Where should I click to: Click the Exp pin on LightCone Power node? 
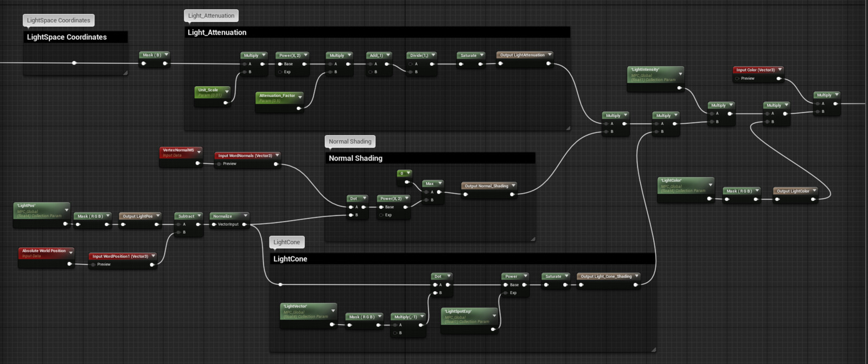(x=506, y=293)
